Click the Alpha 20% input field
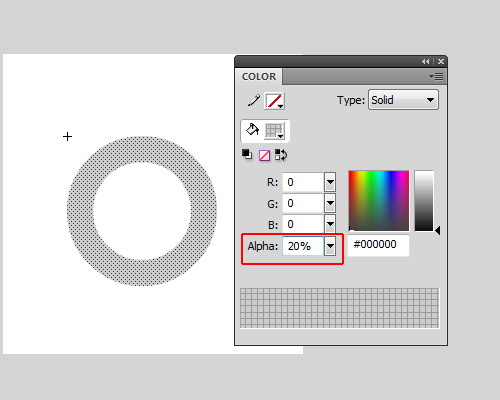The width and height of the screenshot is (500, 400). click(303, 246)
